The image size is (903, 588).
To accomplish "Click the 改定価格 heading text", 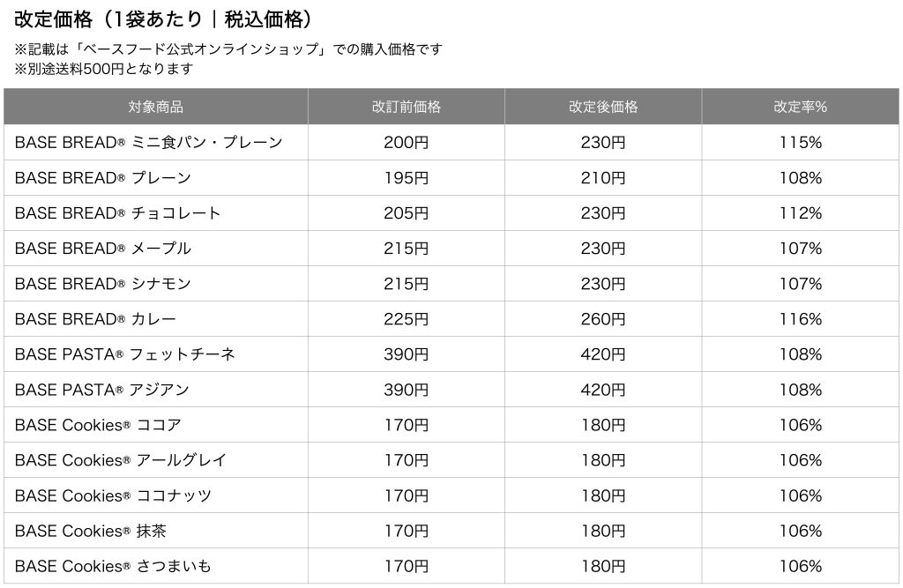I will pyautogui.click(x=53, y=19).
